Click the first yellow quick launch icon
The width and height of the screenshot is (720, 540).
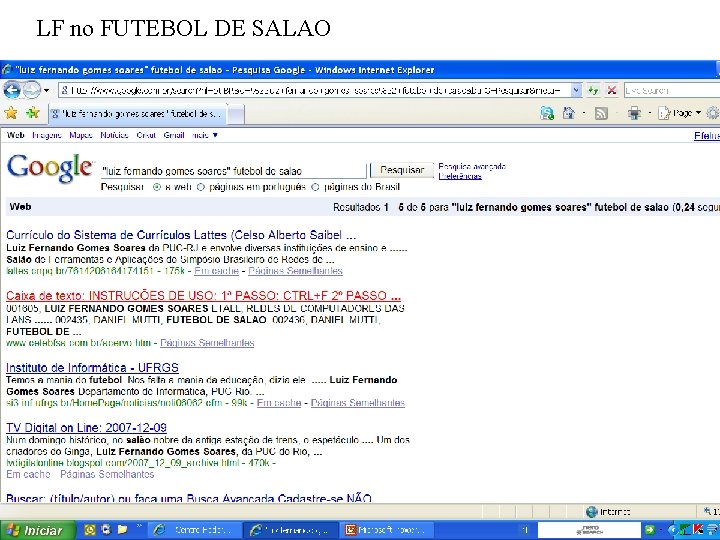(x=90, y=530)
